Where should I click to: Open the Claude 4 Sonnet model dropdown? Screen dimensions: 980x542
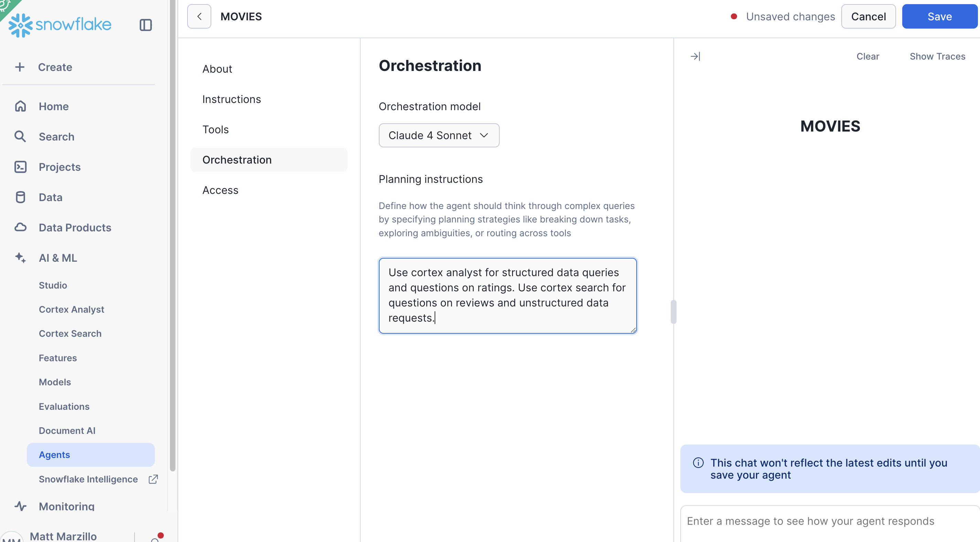(439, 135)
